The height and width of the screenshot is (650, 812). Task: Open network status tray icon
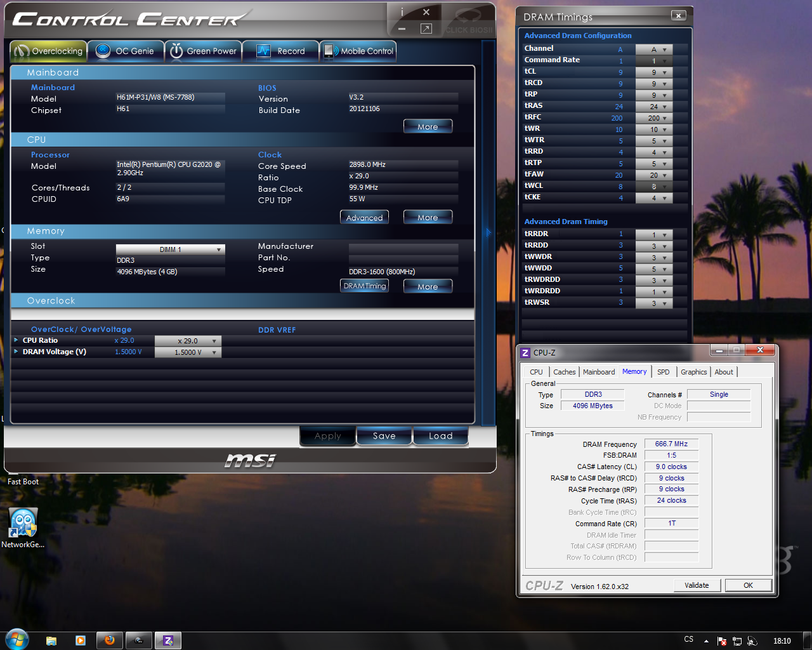(x=737, y=641)
